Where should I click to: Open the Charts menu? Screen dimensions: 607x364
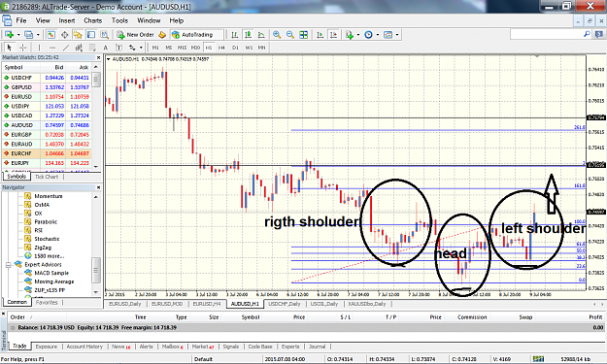point(92,20)
